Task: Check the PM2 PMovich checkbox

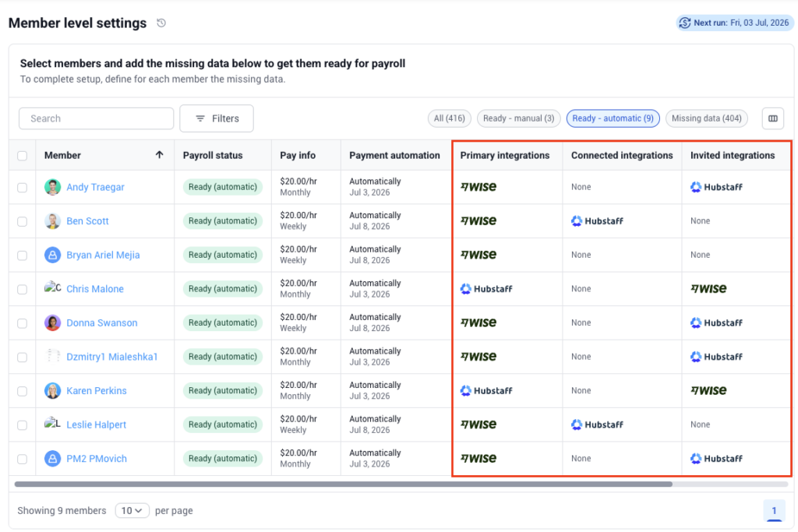Action: [22, 460]
